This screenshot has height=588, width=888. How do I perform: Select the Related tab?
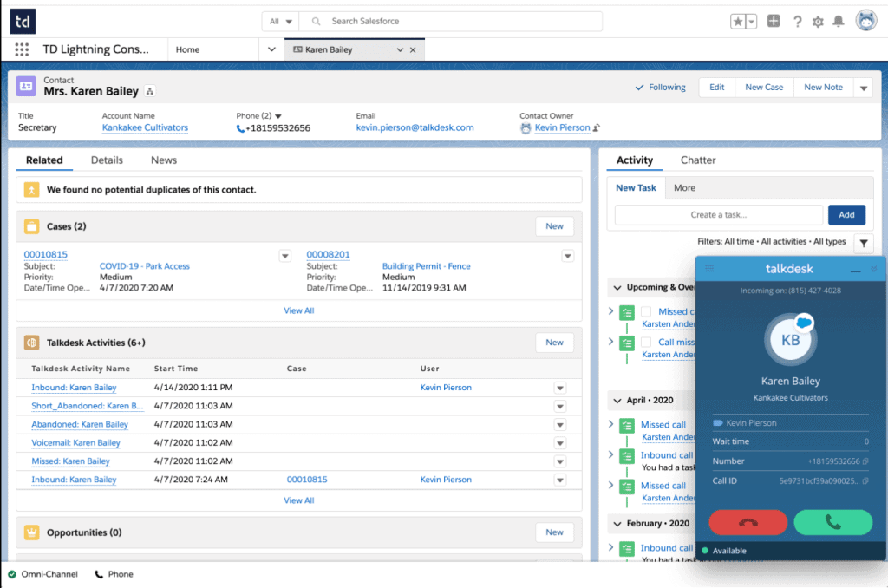click(44, 160)
